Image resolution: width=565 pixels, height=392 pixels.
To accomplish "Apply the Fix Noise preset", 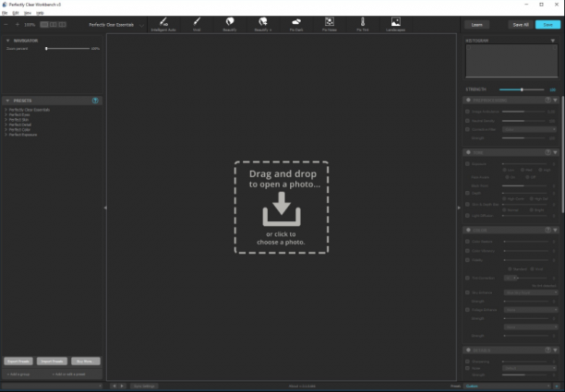I will pos(330,25).
